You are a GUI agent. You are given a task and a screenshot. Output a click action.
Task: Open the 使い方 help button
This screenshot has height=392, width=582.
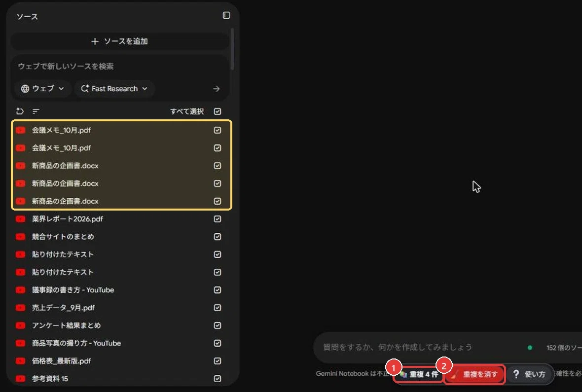[x=529, y=374]
